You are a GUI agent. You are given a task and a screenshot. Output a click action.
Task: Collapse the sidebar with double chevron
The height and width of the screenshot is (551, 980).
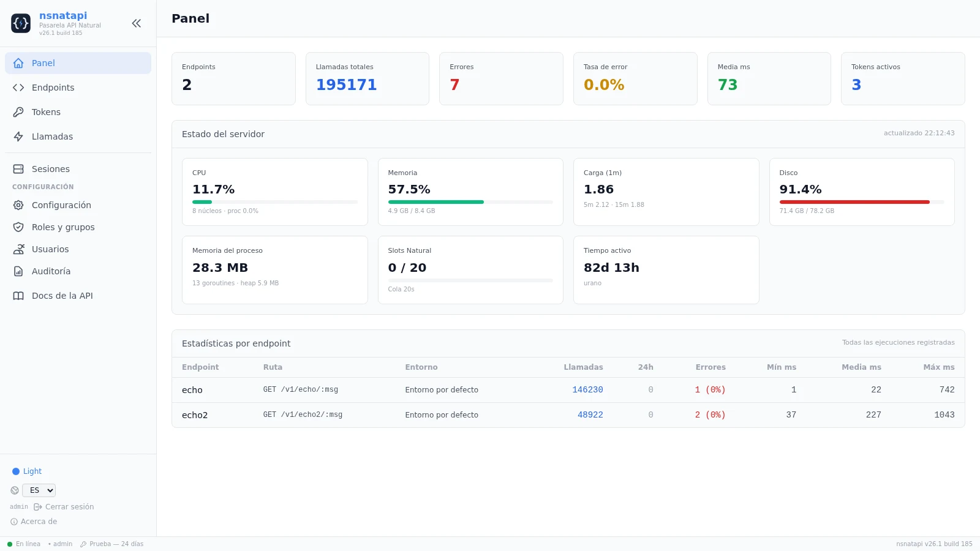click(137, 23)
